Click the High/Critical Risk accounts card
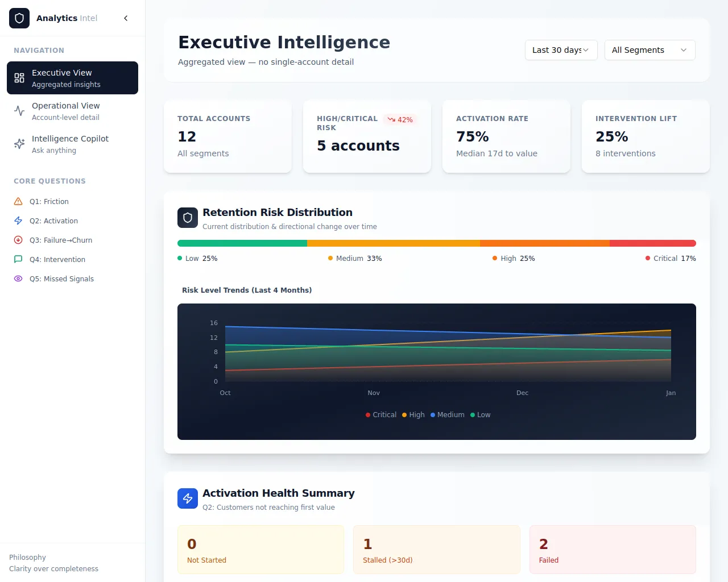 (367, 136)
